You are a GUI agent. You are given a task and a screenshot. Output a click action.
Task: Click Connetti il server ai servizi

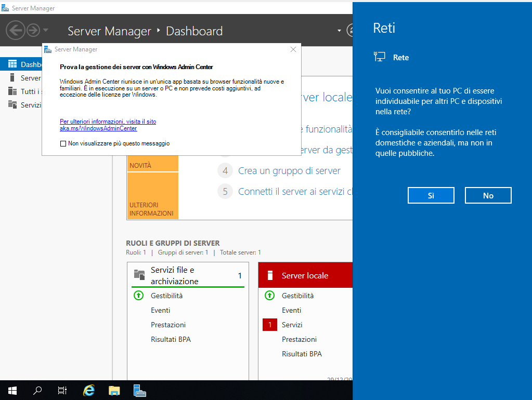(295, 192)
